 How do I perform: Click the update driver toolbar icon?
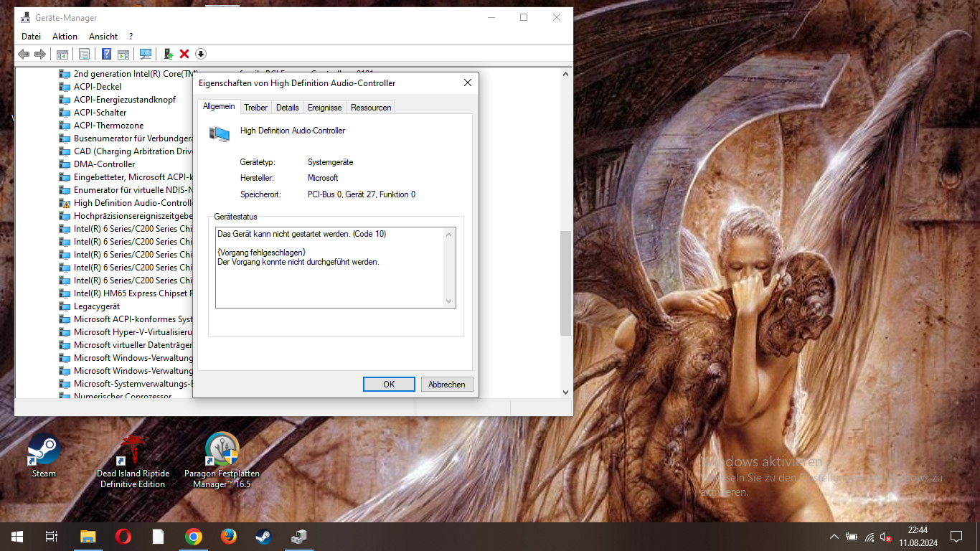click(169, 54)
